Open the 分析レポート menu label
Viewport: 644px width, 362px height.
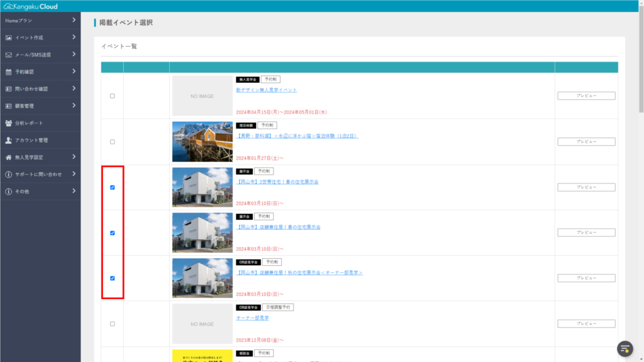click(x=29, y=123)
